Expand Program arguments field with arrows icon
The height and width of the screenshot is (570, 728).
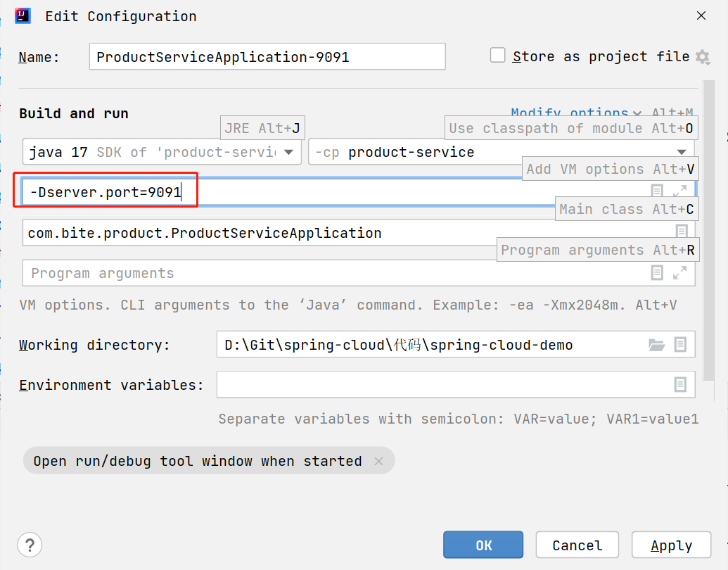pos(679,273)
